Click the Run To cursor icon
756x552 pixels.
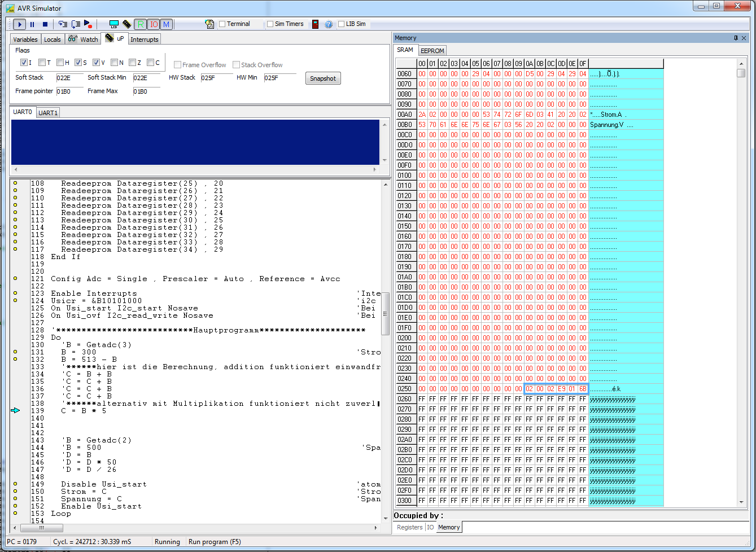point(88,24)
